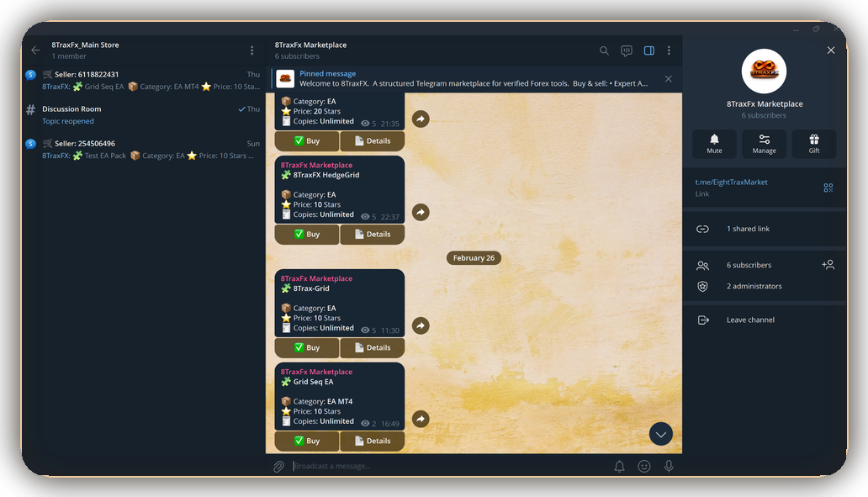Open the 8TraxFx_Main Store three-dot menu
This screenshot has height=497, width=868.
click(x=251, y=50)
